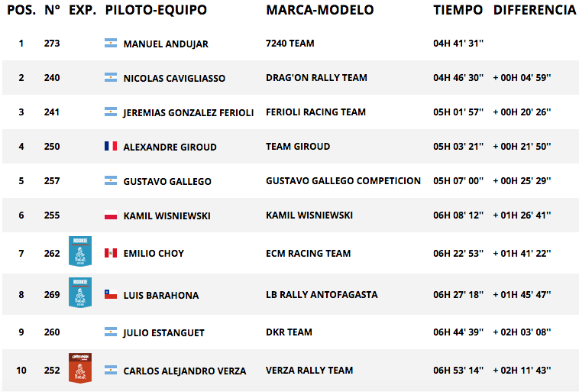579x392 pixels.
Task: Click the Rookie badge in Emilio Choy's row
Action: pyautogui.click(x=79, y=250)
